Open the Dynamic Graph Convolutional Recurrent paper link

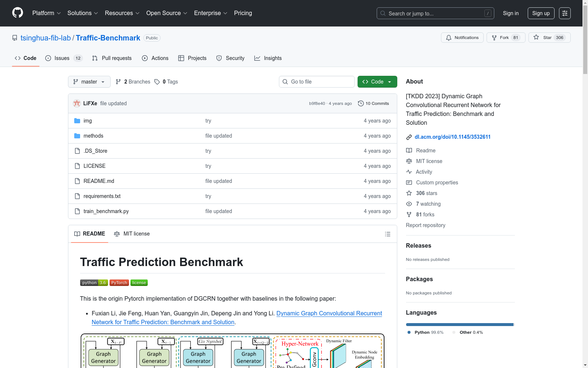(237, 318)
